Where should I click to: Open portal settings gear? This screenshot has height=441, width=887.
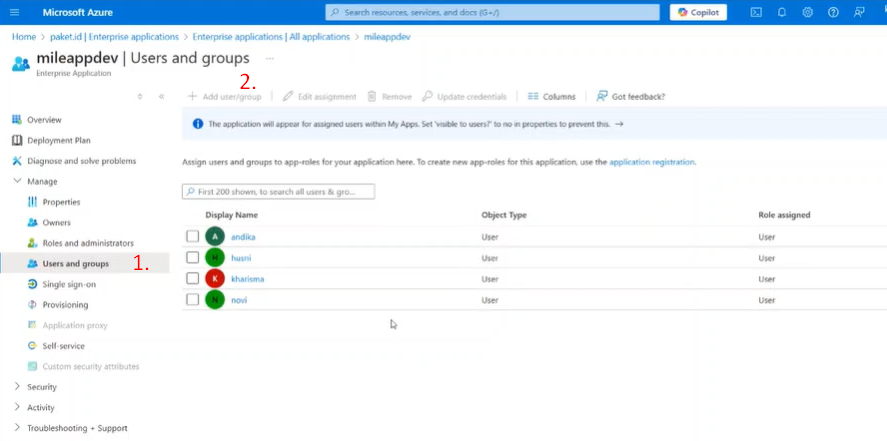pyautogui.click(x=808, y=12)
